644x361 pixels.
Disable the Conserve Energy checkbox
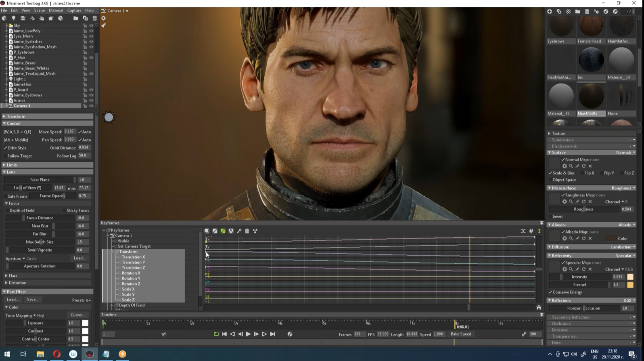[550, 292]
